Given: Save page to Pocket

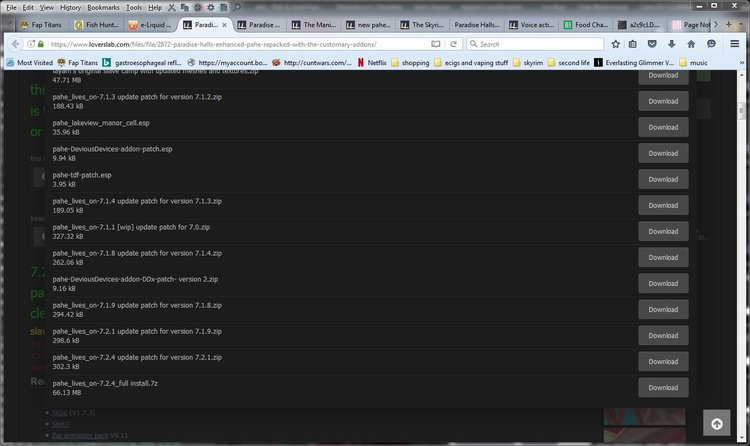Looking at the screenshot, I should click(652, 44).
